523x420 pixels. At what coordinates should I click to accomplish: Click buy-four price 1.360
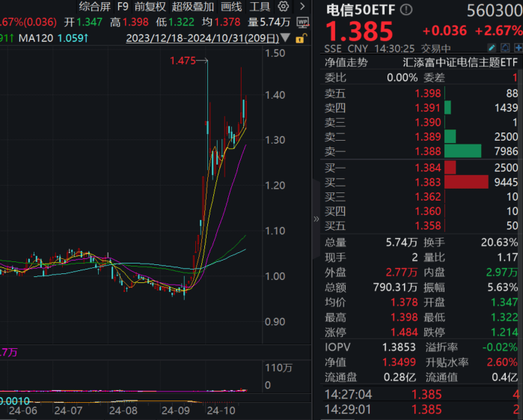click(428, 211)
